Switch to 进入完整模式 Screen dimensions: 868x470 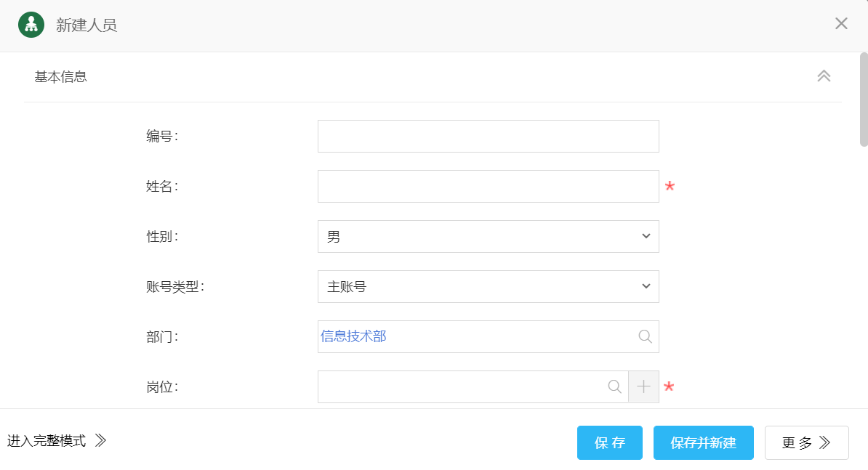coord(57,441)
